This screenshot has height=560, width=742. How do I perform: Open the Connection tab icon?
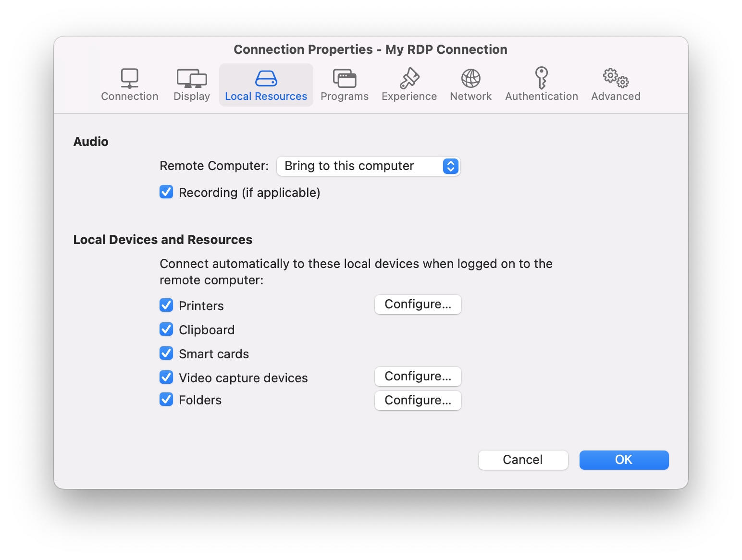click(x=129, y=78)
